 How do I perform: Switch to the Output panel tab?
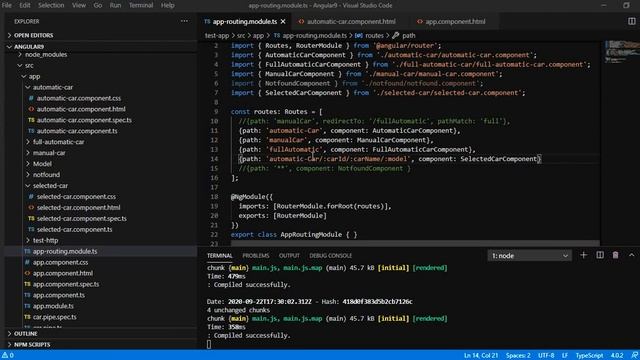pos(289,256)
